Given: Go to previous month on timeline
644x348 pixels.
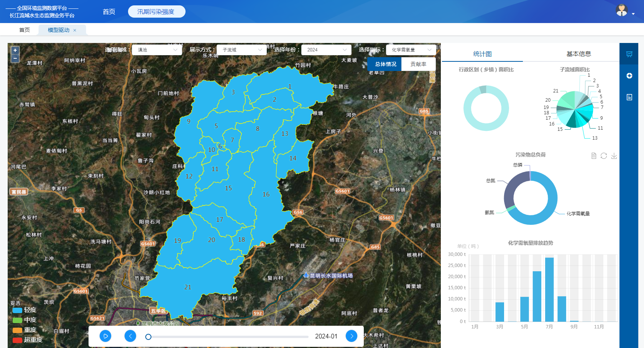Looking at the screenshot, I should point(130,336).
